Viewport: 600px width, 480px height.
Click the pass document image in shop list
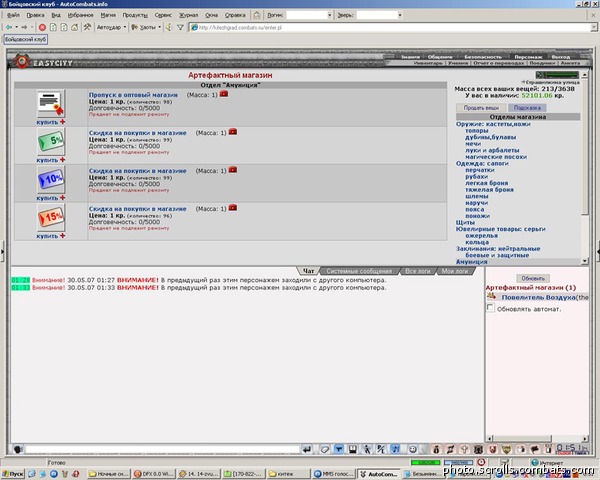[x=51, y=104]
